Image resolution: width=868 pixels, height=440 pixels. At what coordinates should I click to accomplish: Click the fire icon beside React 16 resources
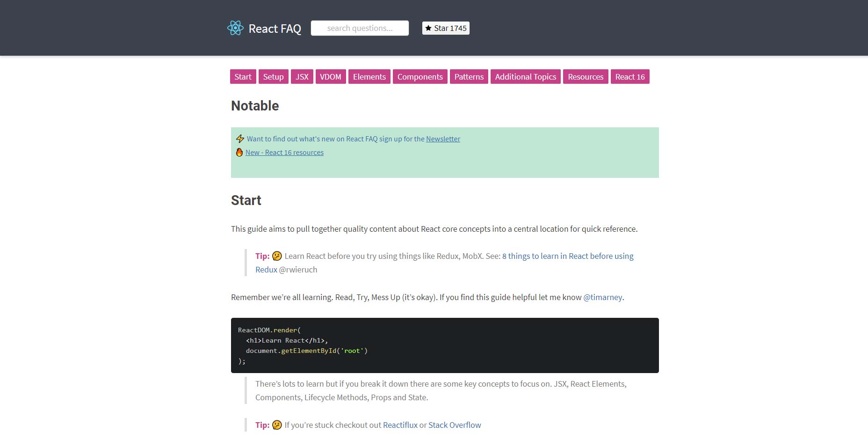[239, 152]
